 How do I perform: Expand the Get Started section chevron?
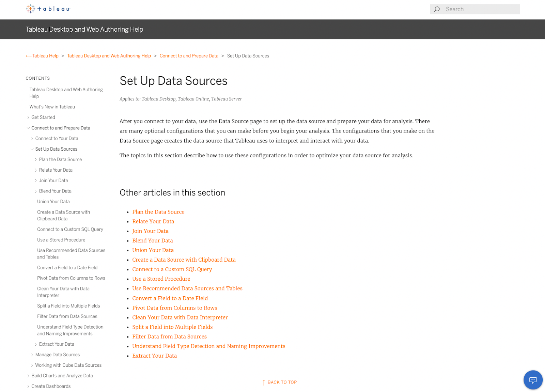pyautogui.click(x=28, y=117)
